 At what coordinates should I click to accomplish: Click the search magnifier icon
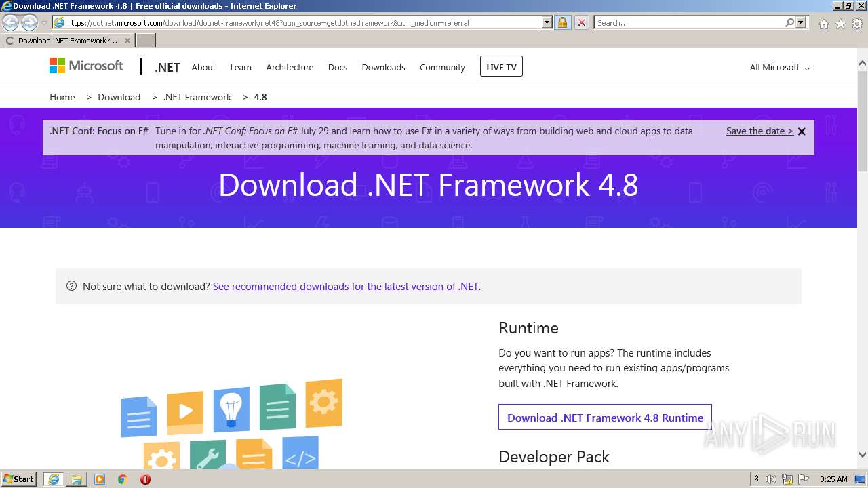point(789,23)
